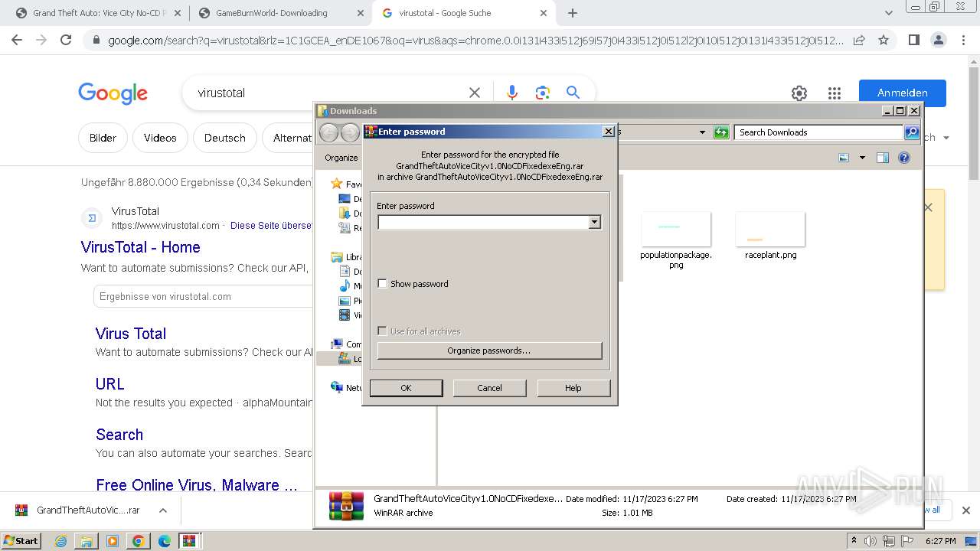Focus the Enter password text field

tap(483, 222)
